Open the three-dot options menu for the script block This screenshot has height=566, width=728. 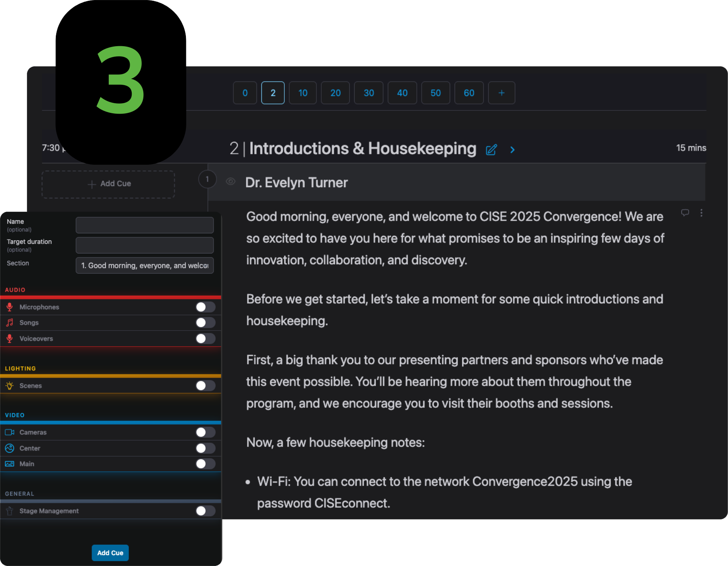click(x=701, y=213)
